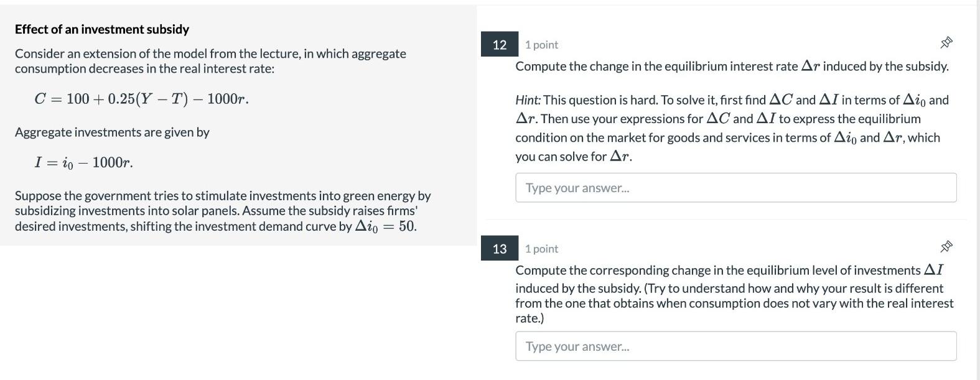Click the answer box for question 12
The height and width of the screenshot is (380, 980).
coord(735,187)
